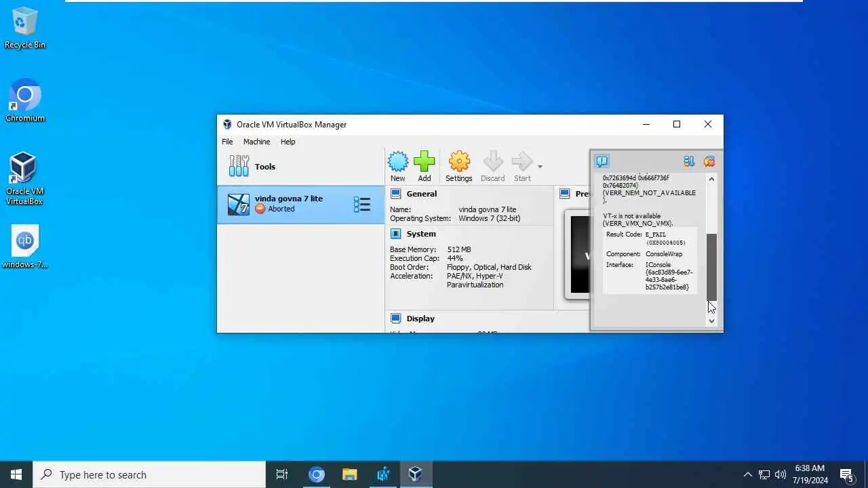Image resolution: width=868 pixels, height=488 pixels.
Task: Click the 44% execution cap value
Action: [455, 258]
